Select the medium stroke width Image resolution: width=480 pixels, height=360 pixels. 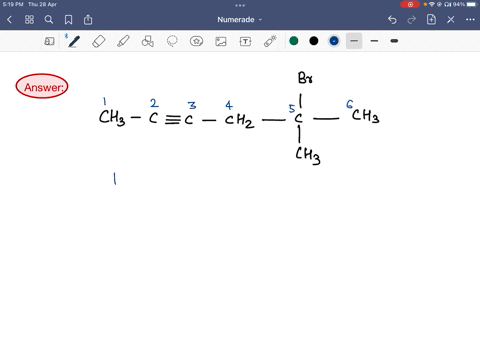point(374,41)
